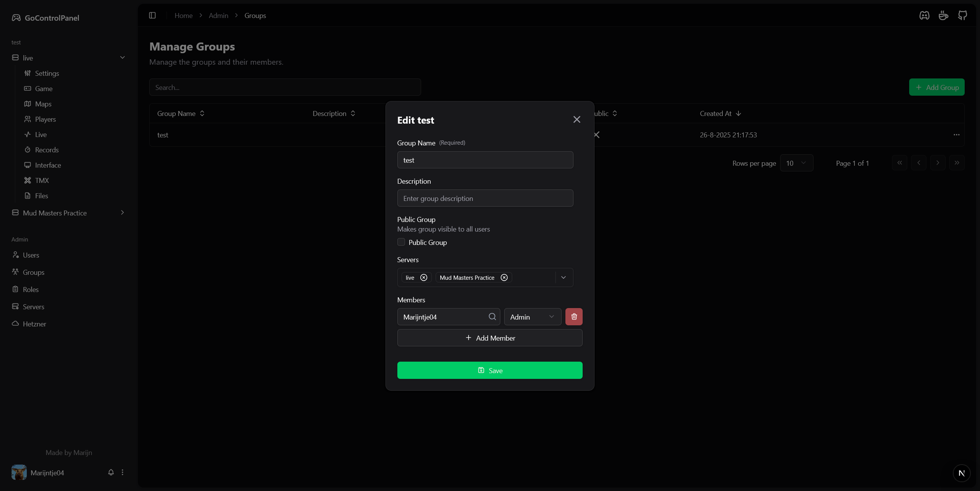Open the Discord icon link
Image resolution: width=980 pixels, height=491 pixels.
coord(924,15)
